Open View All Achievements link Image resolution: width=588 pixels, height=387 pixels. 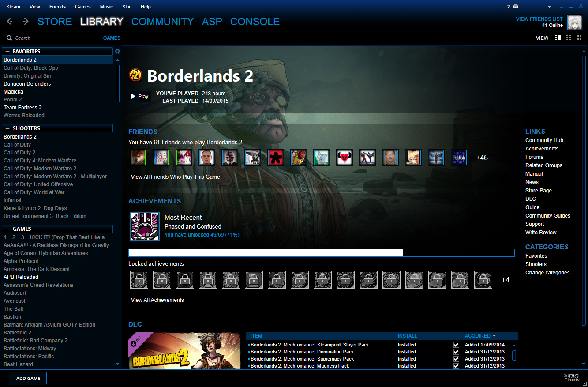tap(157, 300)
